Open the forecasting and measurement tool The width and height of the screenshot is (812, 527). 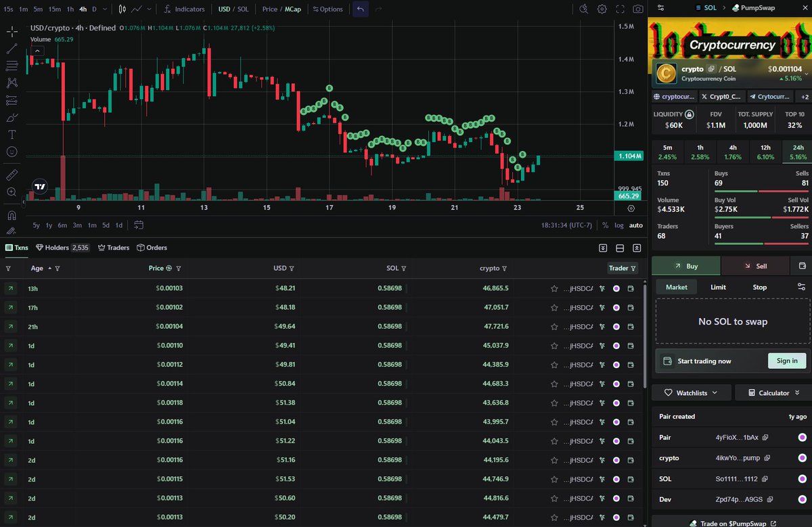coord(12,100)
